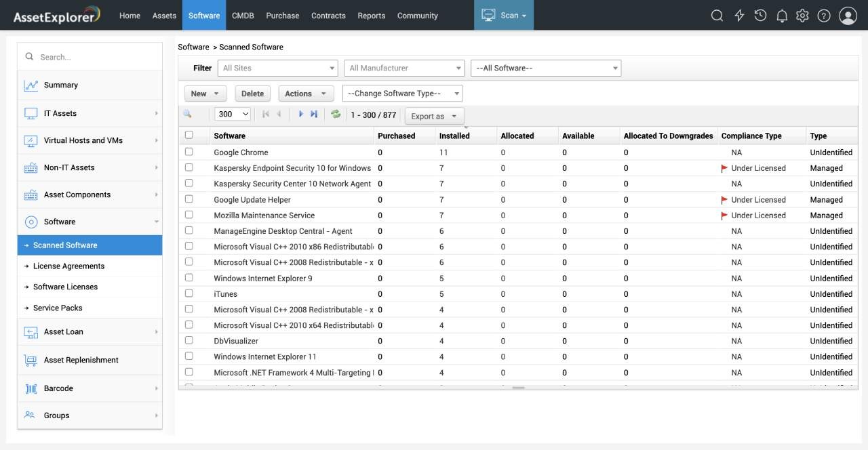
Task: Open the Contracts tab
Action: pos(328,16)
